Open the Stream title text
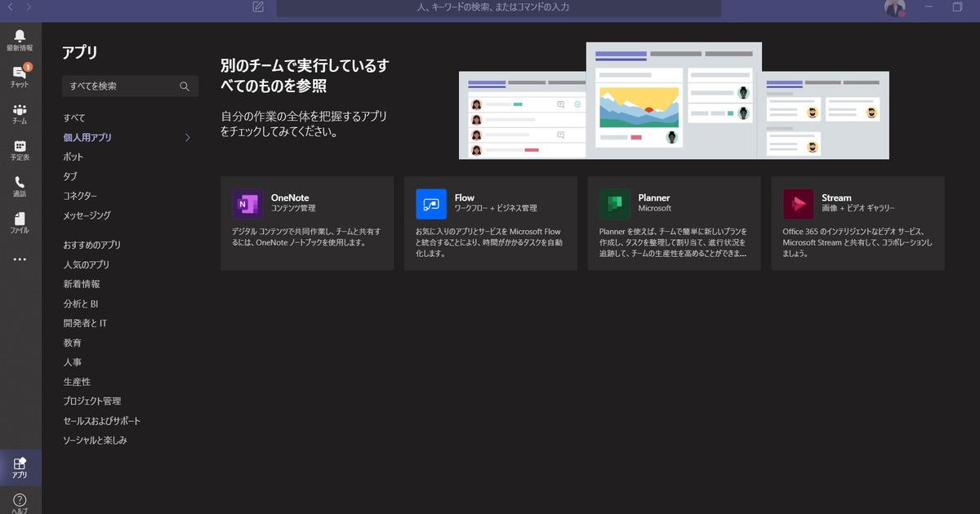 point(837,198)
